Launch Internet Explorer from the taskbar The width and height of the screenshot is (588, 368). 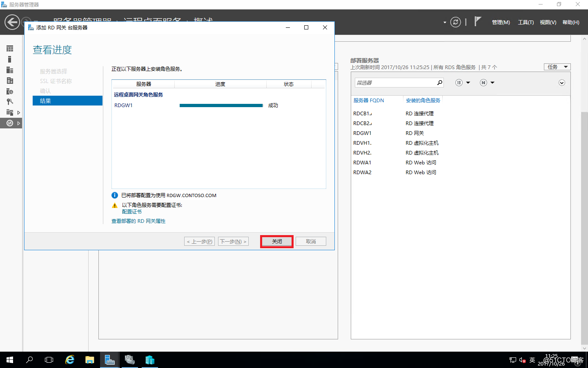[70, 360]
